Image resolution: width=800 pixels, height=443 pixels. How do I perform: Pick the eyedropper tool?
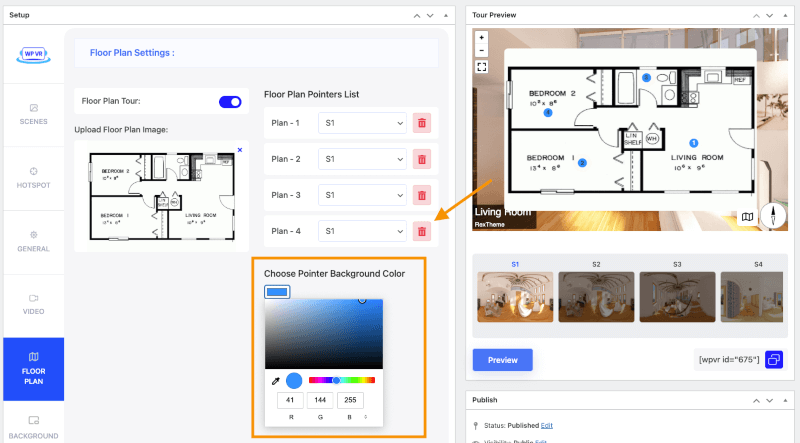(276, 381)
